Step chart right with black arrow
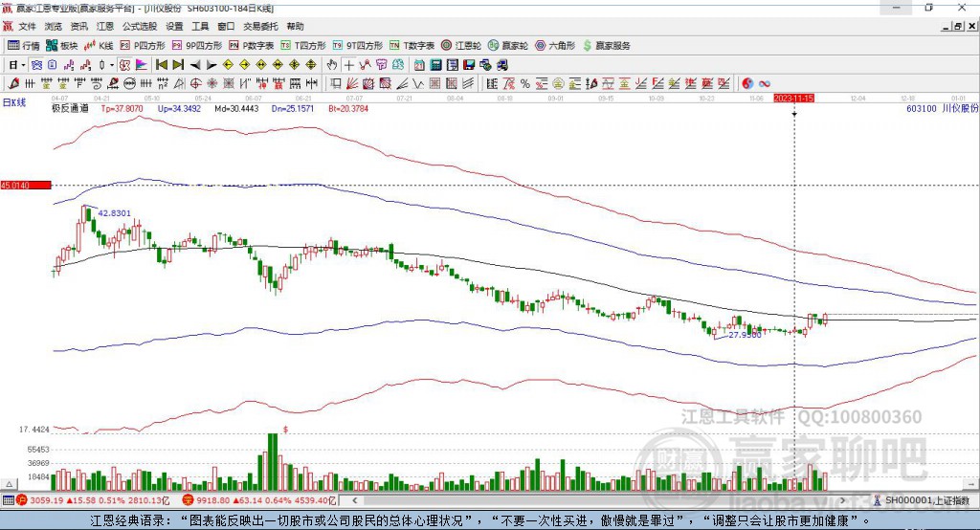980x530 pixels. coord(212,65)
